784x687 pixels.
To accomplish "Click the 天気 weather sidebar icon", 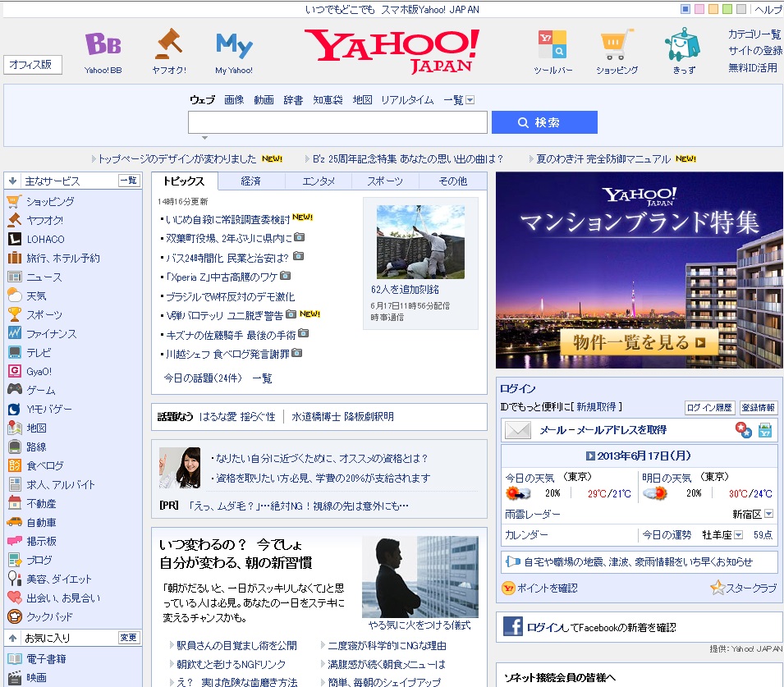I will 15,295.
